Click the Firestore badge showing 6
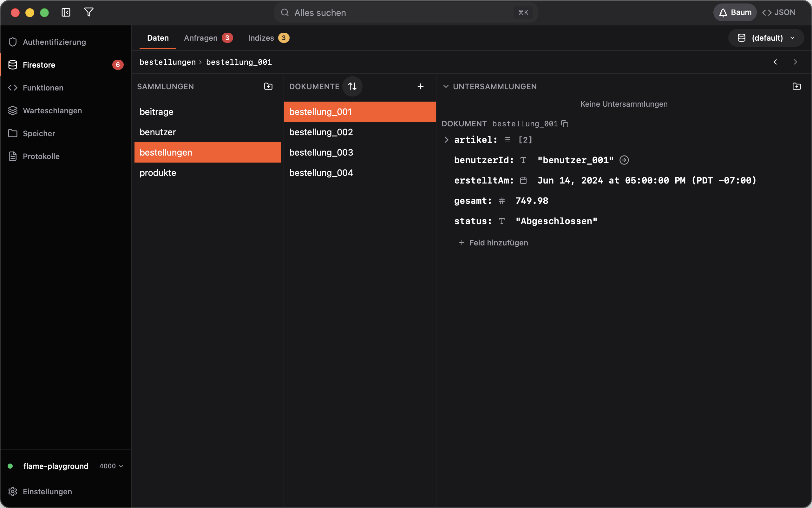812x508 pixels. (x=118, y=65)
